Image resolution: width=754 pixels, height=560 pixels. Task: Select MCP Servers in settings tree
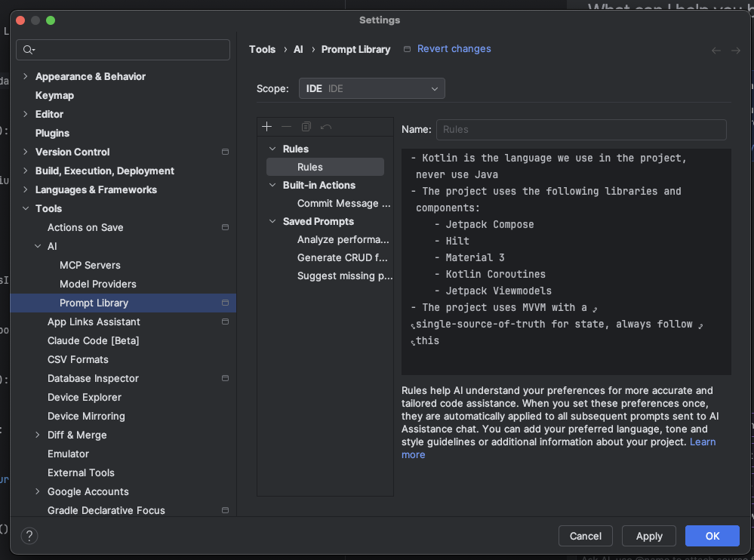[x=90, y=265]
